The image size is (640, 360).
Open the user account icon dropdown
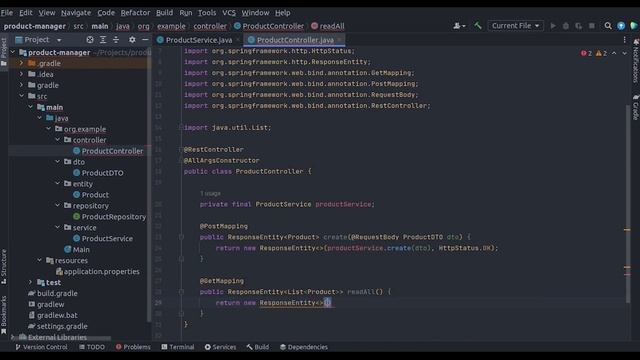click(x=459, y=26)
